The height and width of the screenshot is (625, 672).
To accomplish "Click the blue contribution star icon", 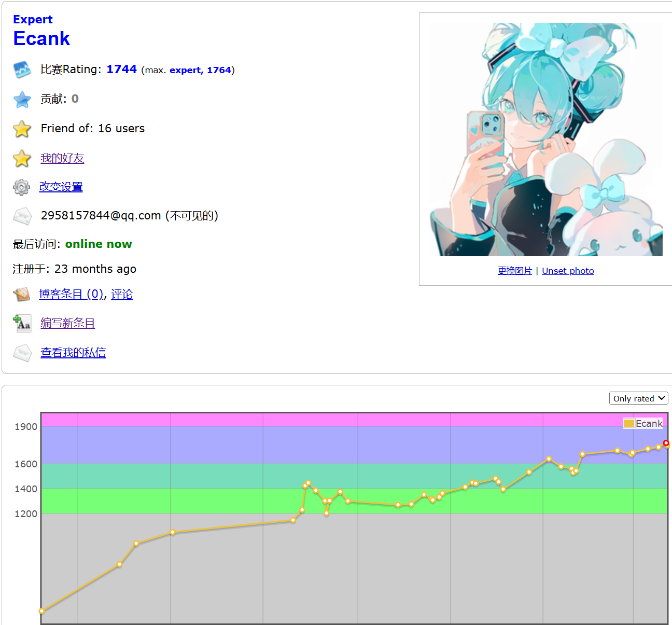I will (x=22, y=99).
